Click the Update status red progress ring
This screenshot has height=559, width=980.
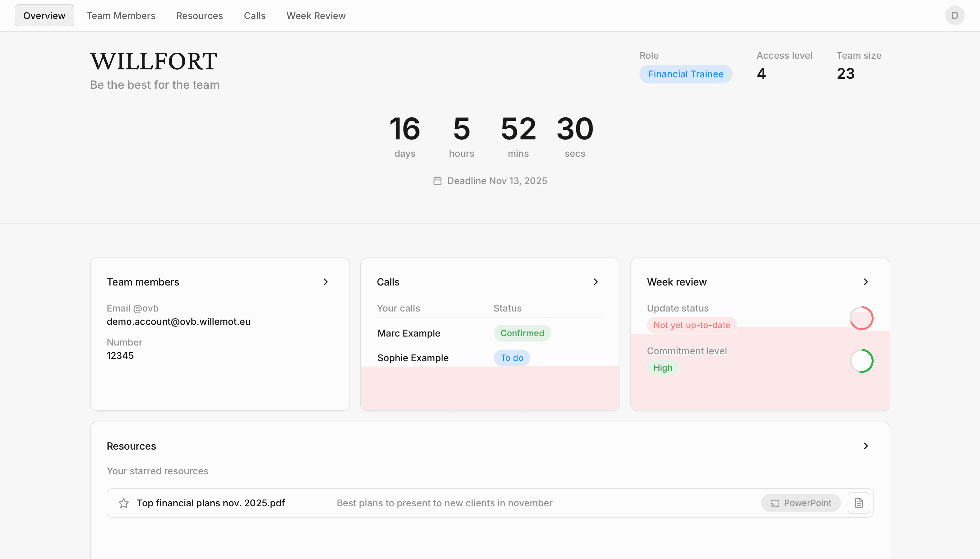point(861,318)
